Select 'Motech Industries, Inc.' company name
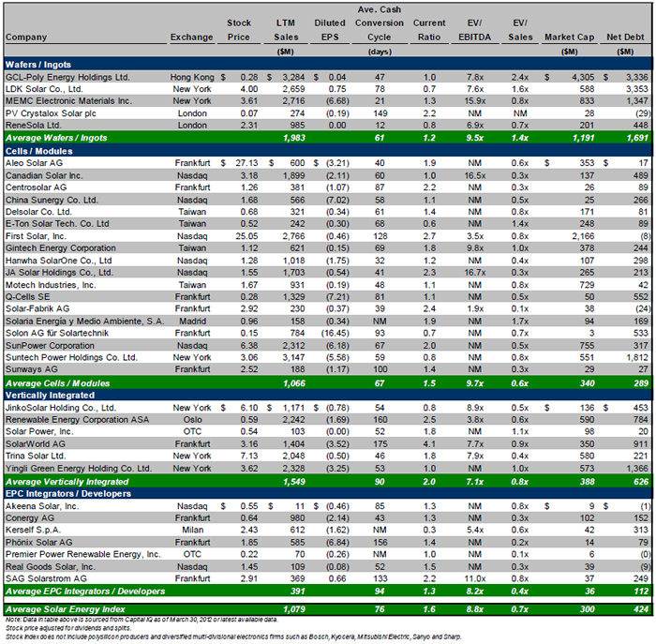This screenshot has height=644, width=656. coord(51,285)
